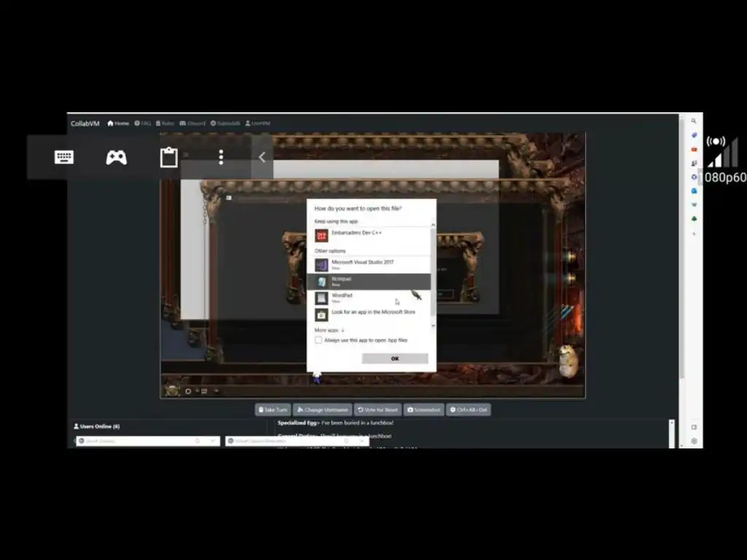Open the blue tag shopping sidebar icon
Image resolution: width=747 pixels, height=560 pixels.
pos(694,135)
